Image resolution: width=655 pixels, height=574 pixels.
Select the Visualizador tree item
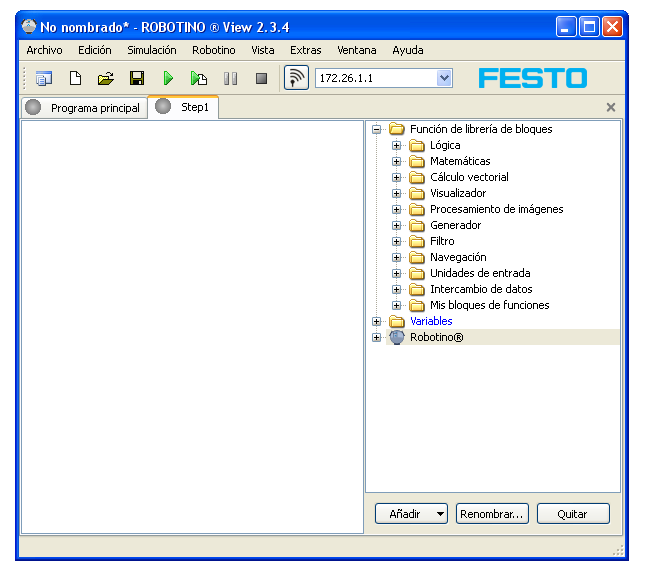458,193
